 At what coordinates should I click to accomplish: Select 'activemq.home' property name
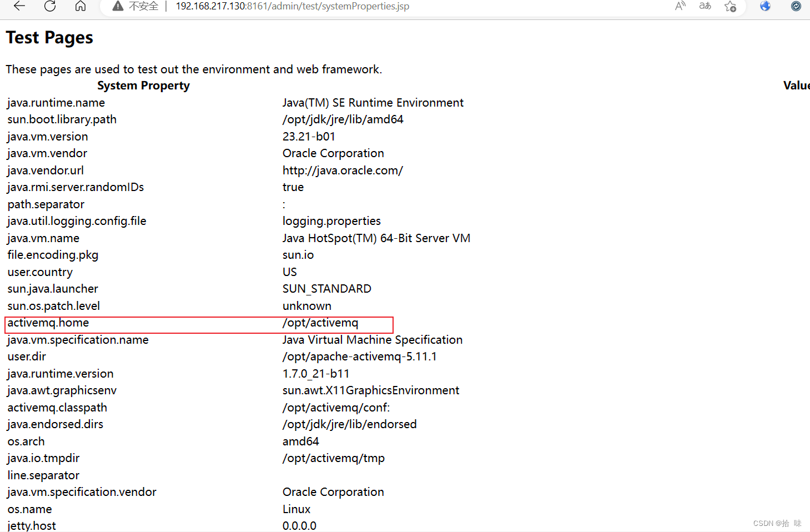coord(48,323)
